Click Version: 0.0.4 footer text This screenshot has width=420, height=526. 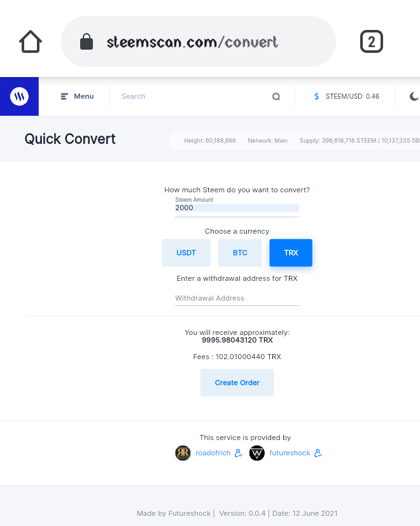click(242, 513)
